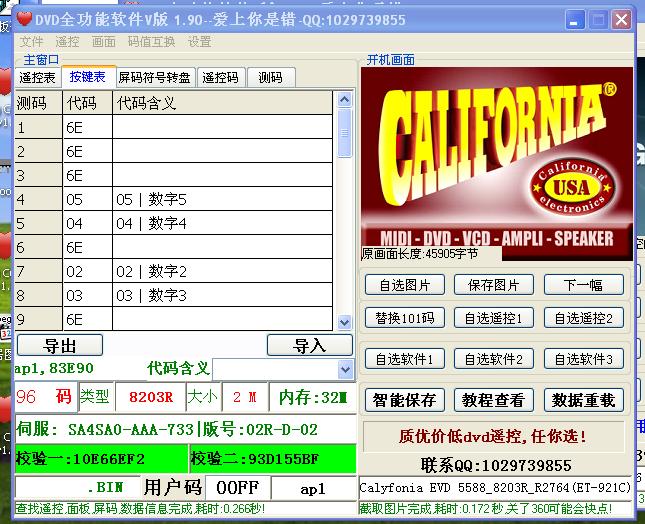Open the 文件 menu

(31, 42)
